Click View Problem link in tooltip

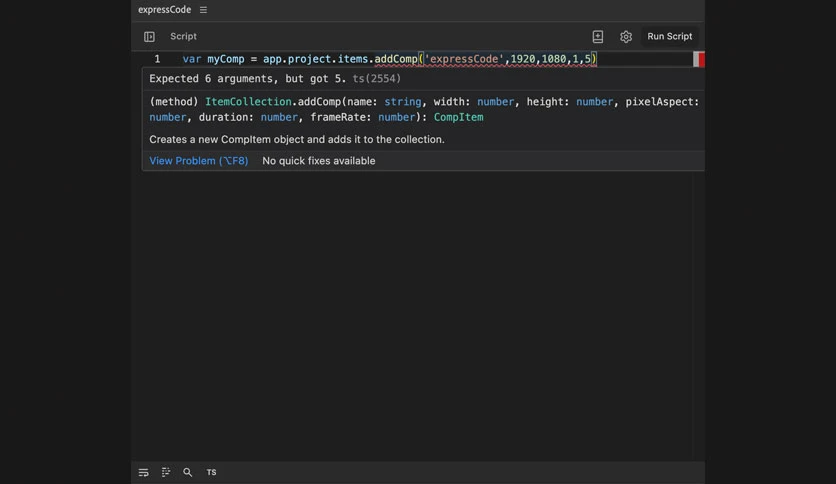[198, 160]
